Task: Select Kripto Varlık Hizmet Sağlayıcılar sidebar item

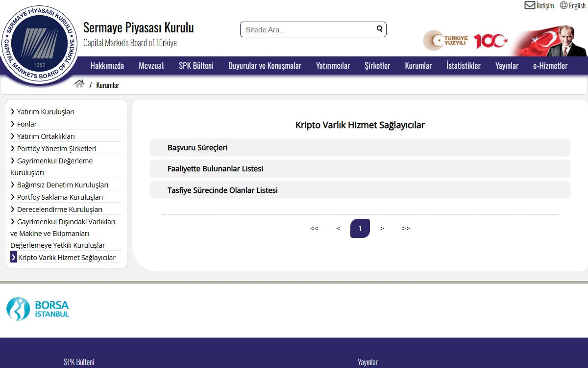Action: click(x=67, y=258)
